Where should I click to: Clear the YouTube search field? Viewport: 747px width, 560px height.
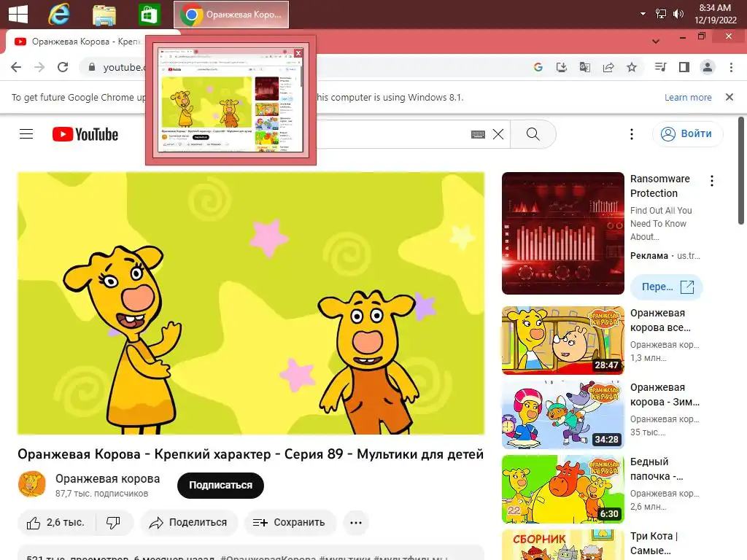click(498, 134)
